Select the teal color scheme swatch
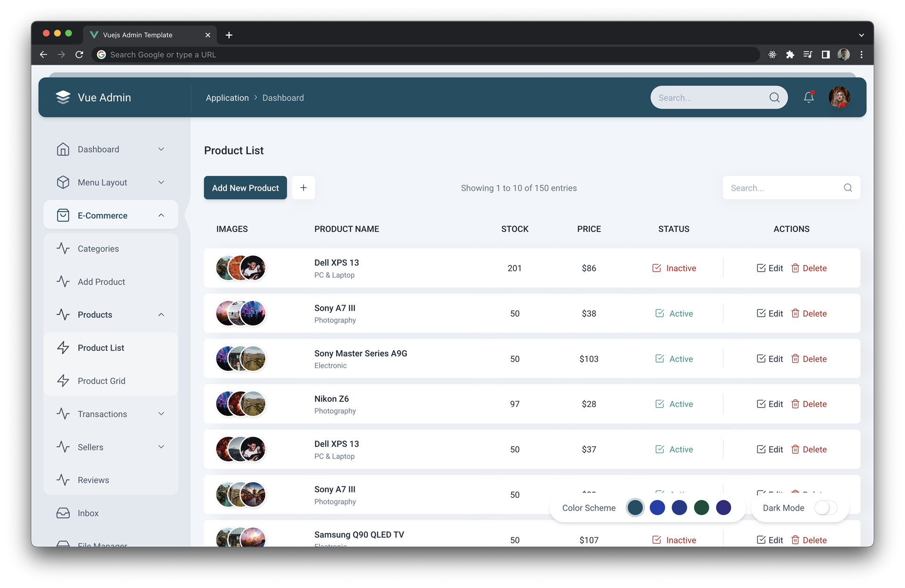905x588 pixels. point(635,507)
